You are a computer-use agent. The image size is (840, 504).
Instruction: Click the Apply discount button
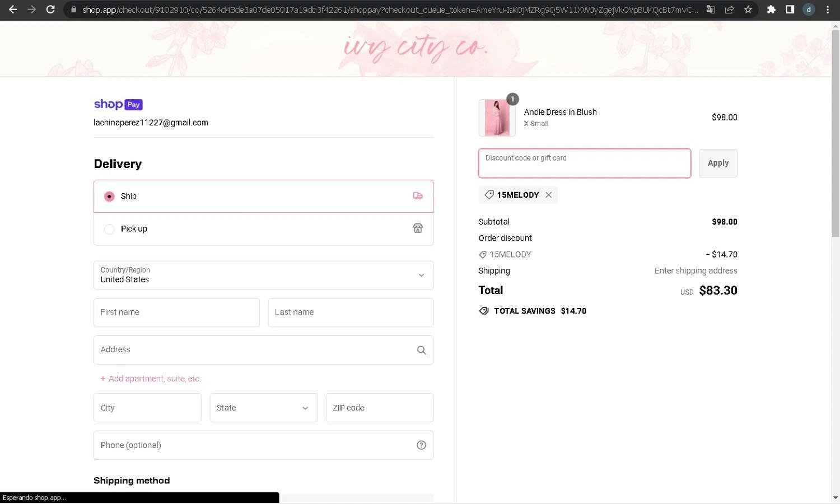718,164
